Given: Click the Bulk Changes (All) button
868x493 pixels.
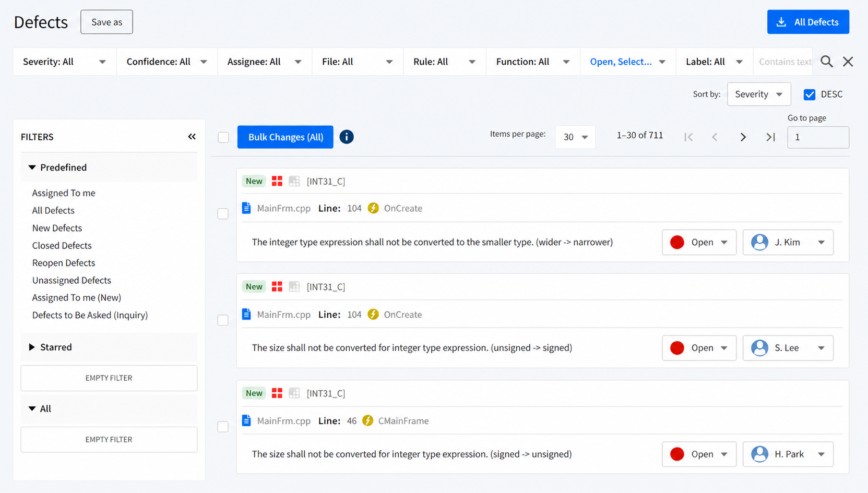Looking at the screenshot, I should click(x=286, y=137).
